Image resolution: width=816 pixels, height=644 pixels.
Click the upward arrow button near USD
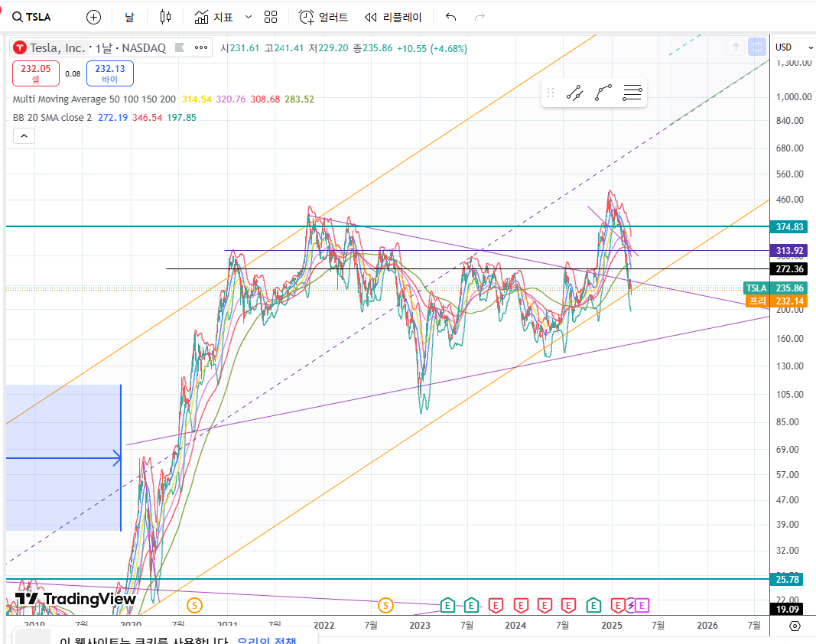click(x=736, y=47)
